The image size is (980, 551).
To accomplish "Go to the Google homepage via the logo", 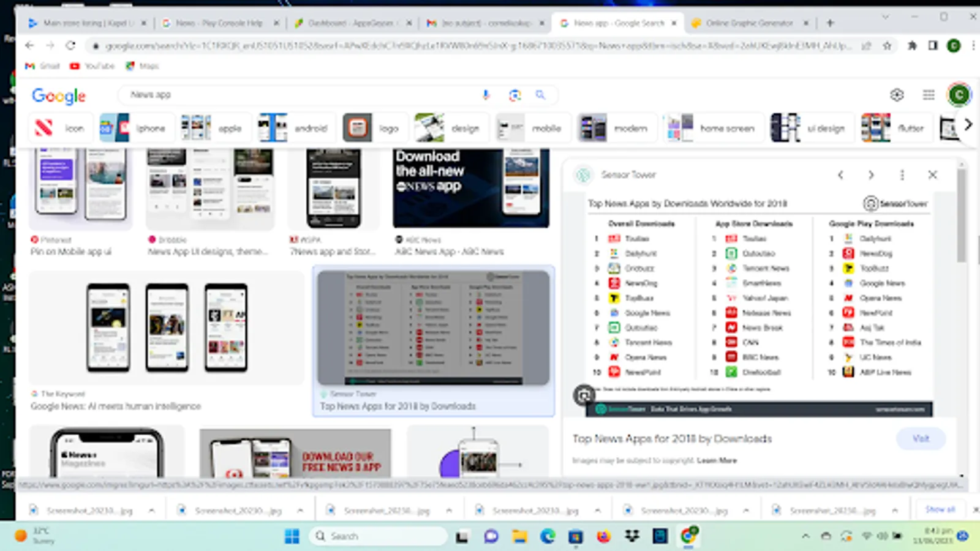I will (59, 96).
